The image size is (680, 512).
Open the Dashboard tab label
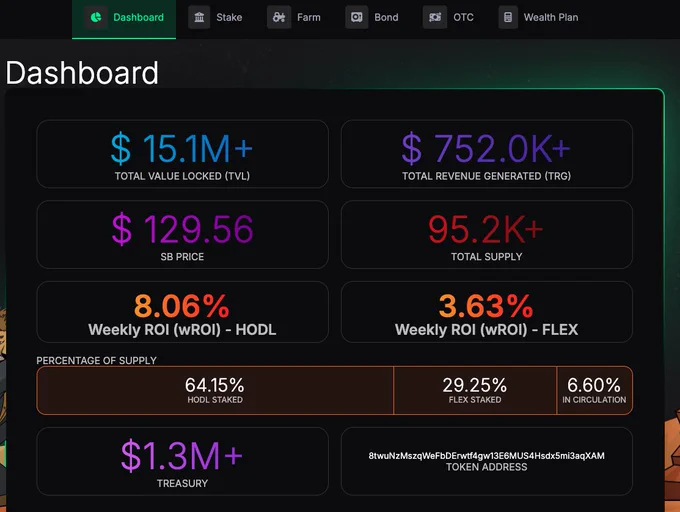pos(138,17)
